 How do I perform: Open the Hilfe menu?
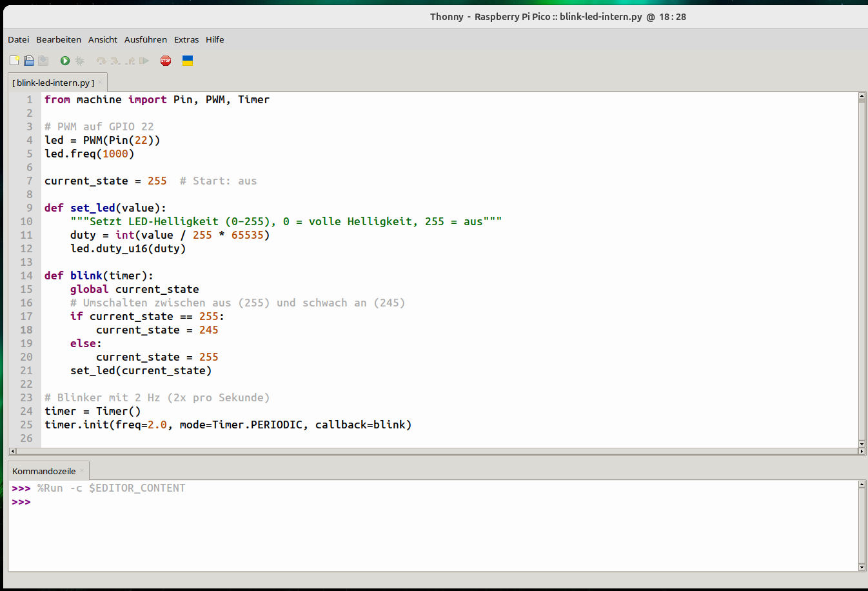(x=215, y=39)
